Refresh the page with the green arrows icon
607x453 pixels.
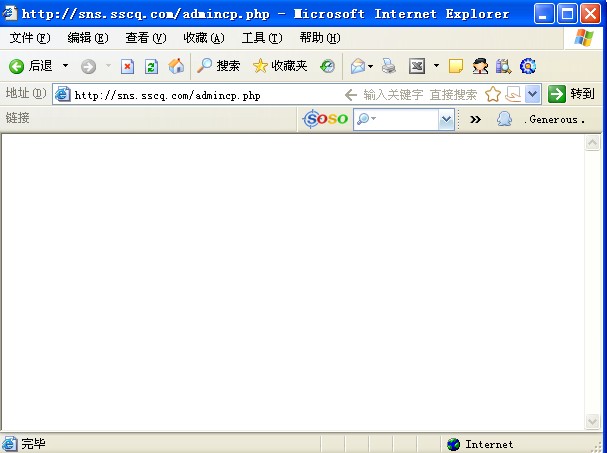tap(151, 67)
